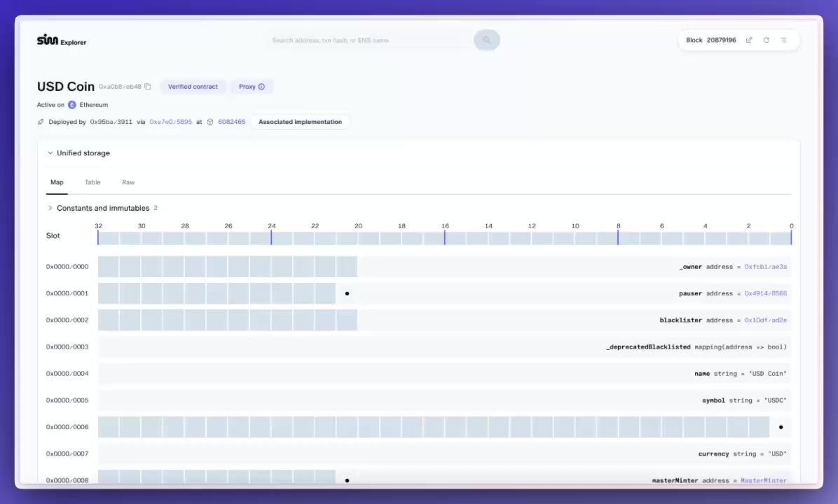Viewport: 838px width, 504px height.
Task: Click the search magnifier button
Action: 486,40
